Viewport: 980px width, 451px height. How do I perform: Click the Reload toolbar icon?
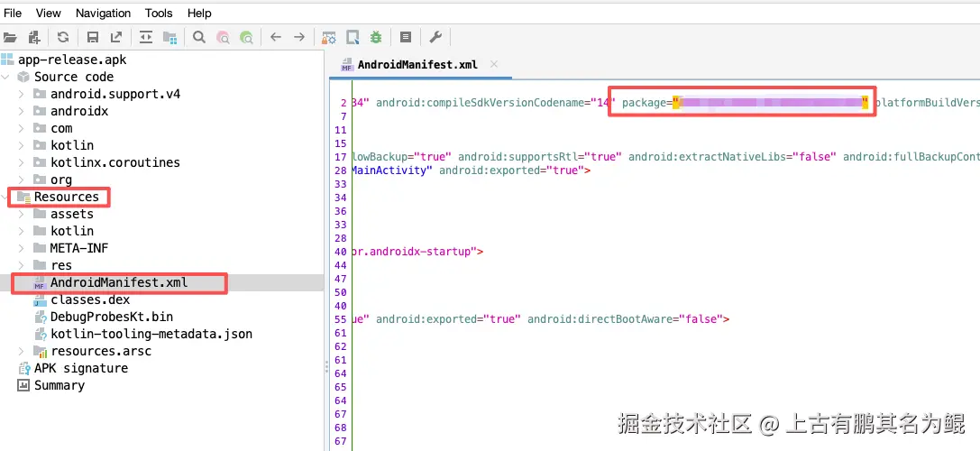tap(62, 38)
